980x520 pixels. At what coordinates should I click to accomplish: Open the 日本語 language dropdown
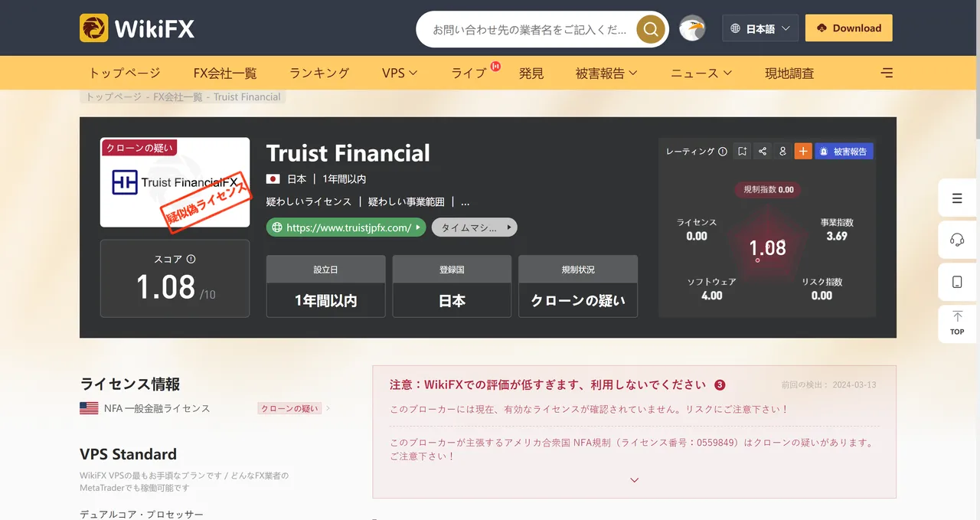click(x=760, y=28)
